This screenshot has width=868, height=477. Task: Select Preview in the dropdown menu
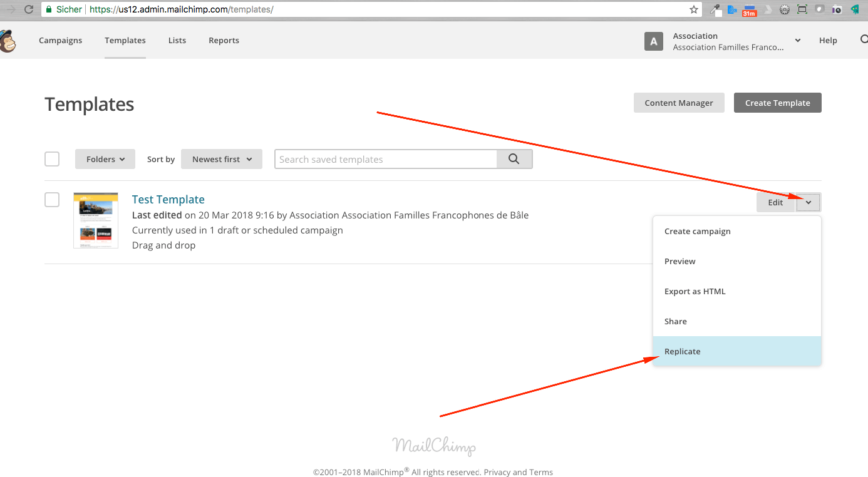737,261
